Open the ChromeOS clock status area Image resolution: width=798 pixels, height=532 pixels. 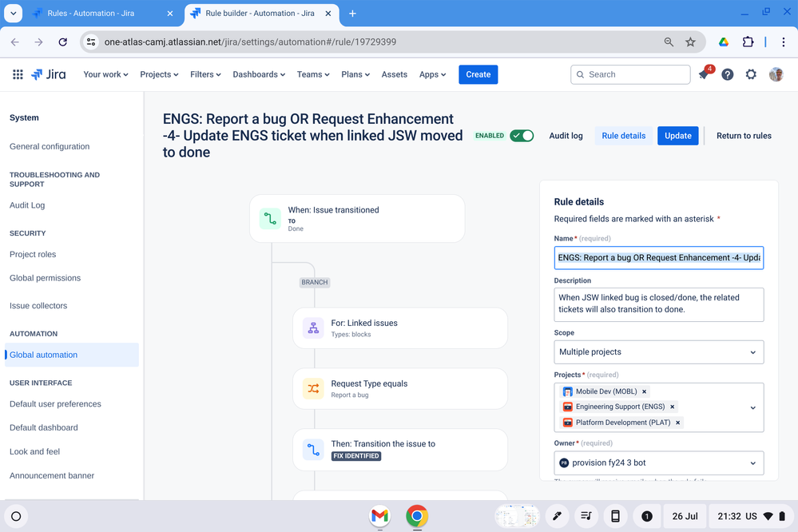pyautogui.click(x=752, y=516)
